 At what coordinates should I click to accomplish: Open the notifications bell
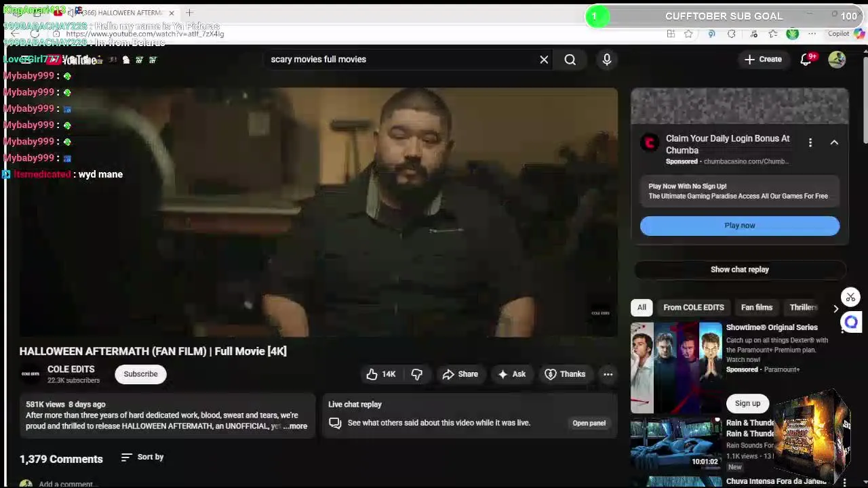click(806, 60)
